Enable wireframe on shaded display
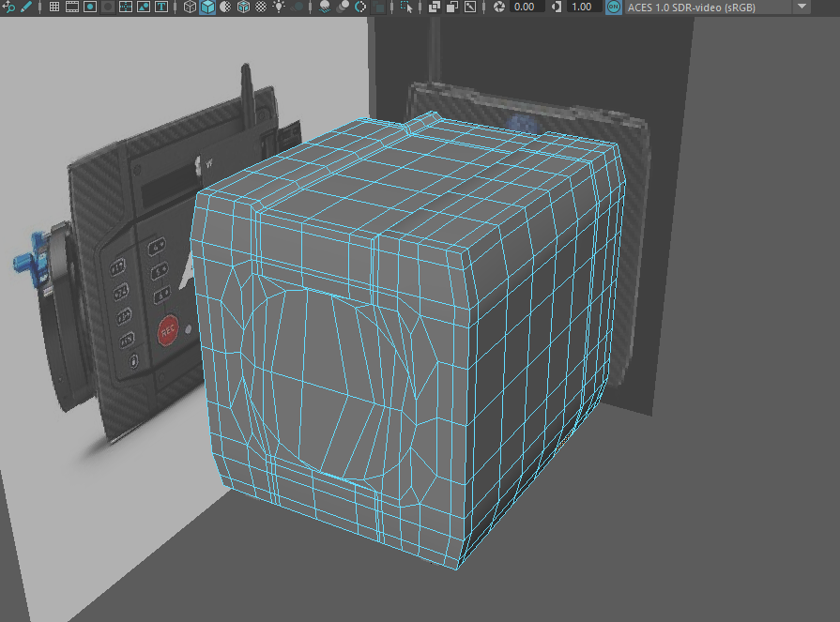 coord(243,7)
